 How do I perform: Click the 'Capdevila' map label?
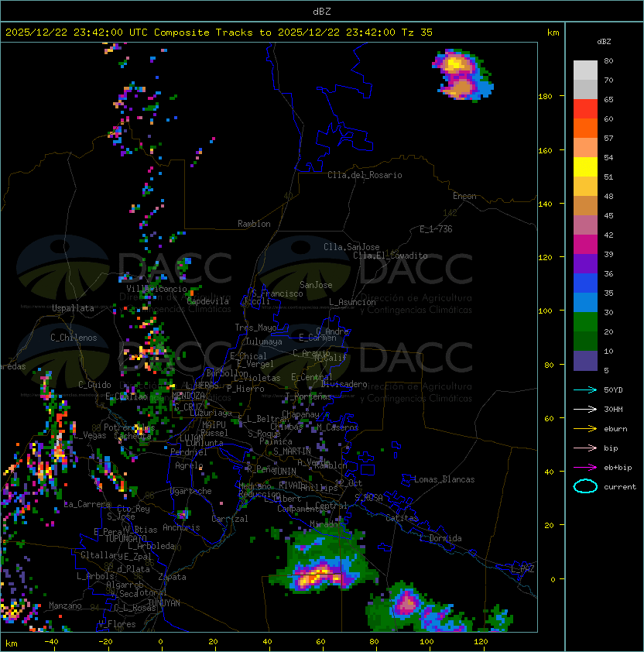(208, 301)
